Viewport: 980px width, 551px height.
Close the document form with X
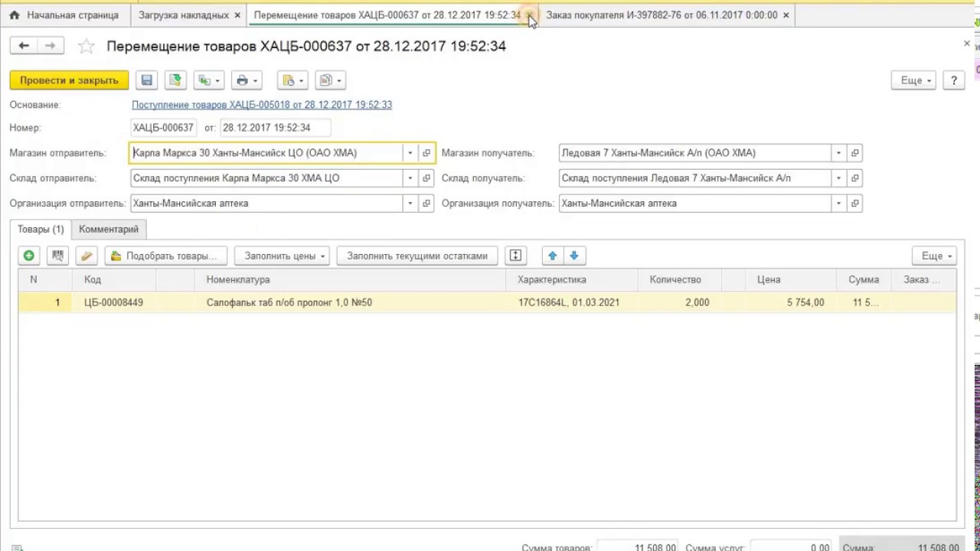[x=966, y=44]
